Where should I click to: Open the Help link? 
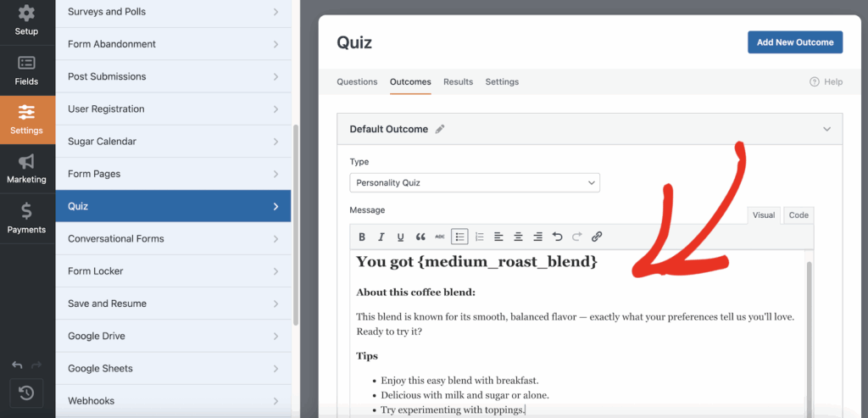point(826,82)
